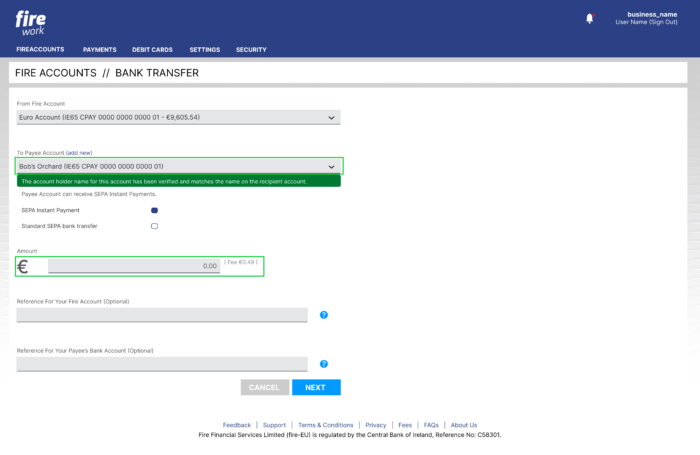The image size is (700, 455).
Task: Open the FIREACCOUNTS menu
Action: tap(40, 50)
